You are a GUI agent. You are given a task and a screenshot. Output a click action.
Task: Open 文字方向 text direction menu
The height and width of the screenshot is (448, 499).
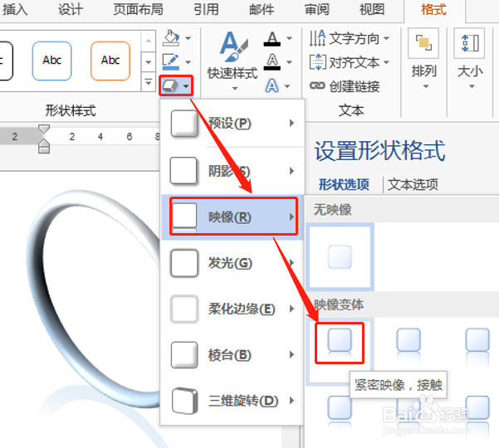[349, 38]
